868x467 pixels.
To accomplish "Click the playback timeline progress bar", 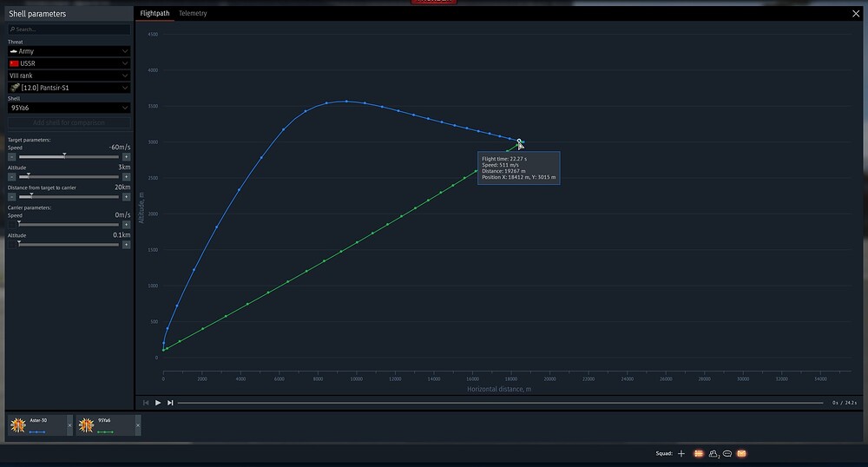I will click(x=501, y=403).
